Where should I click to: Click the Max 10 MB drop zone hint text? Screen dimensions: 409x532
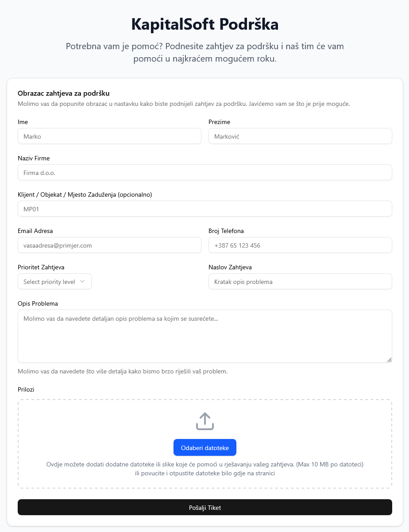(204, 465)
